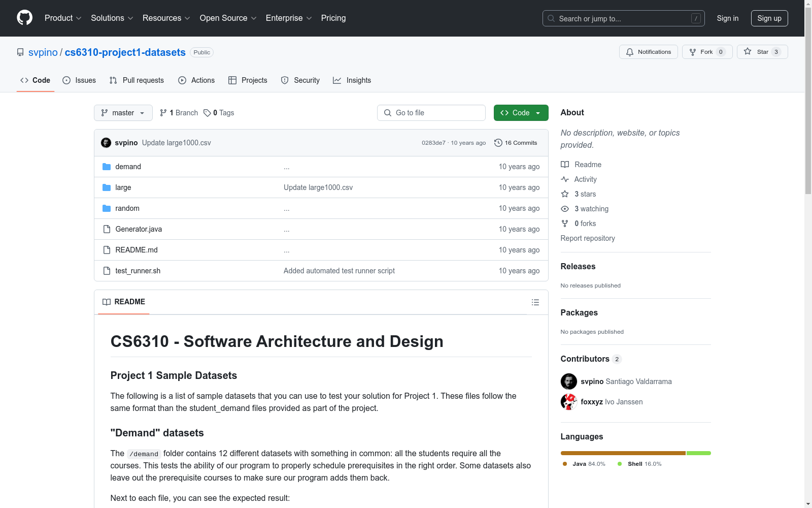The height and width of the screenshot is (508, 812).
Task: Click foxxyz's contributor avatar
Action: [x=569, y=402]
